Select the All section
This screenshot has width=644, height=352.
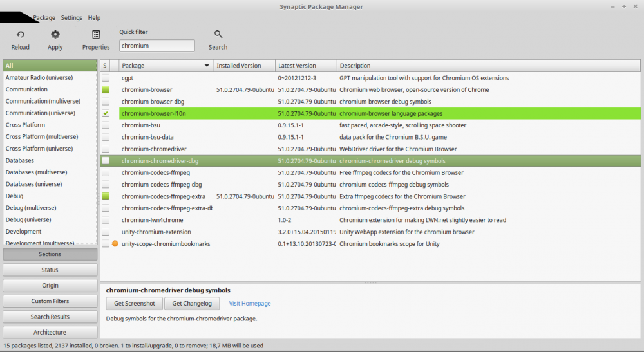[x=50, y=66]
